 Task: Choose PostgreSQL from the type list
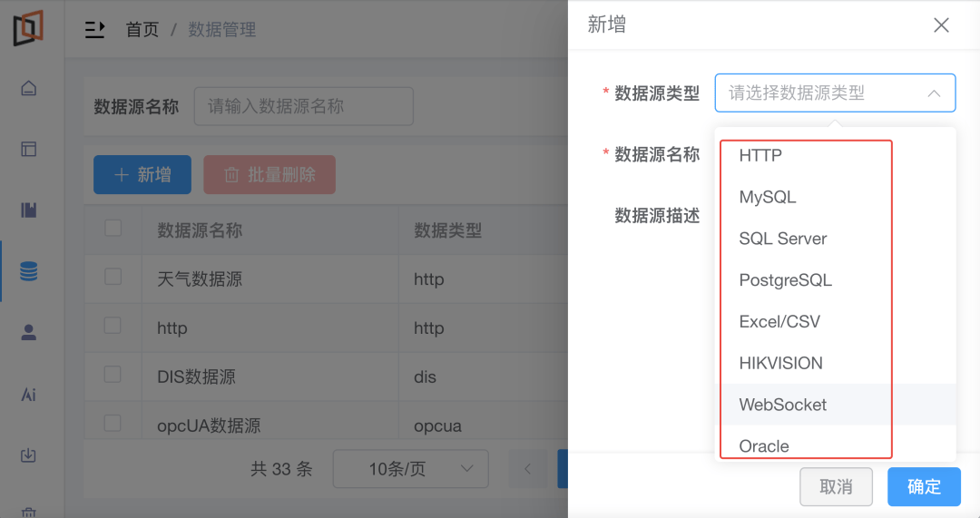[x=835, y=280]
